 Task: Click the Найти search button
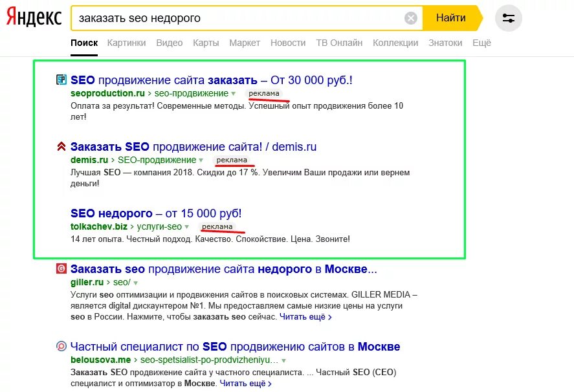[452, 18]
